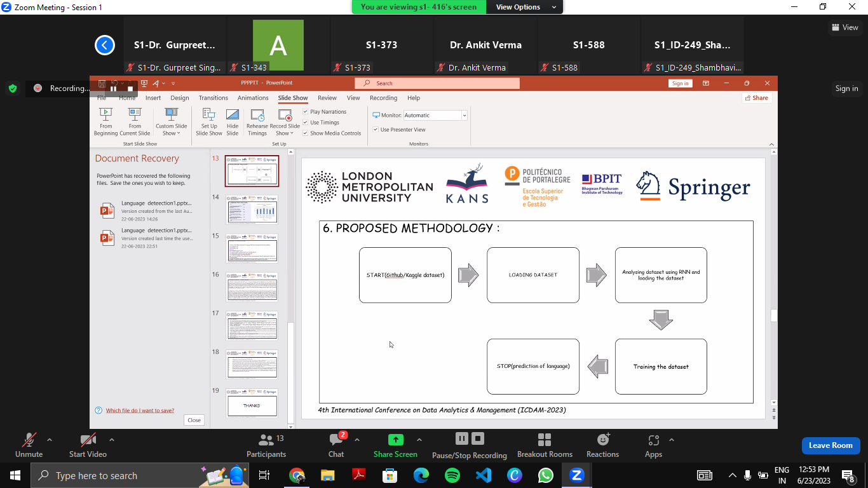
Task: Select recovered file dated 22-06-2023 22:51
Action: pos(146,238)
